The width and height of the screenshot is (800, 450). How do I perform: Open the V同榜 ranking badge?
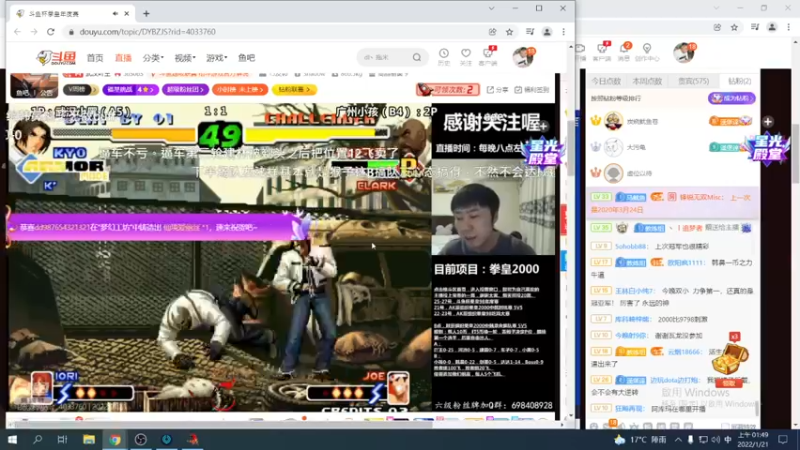pos(80,89)
